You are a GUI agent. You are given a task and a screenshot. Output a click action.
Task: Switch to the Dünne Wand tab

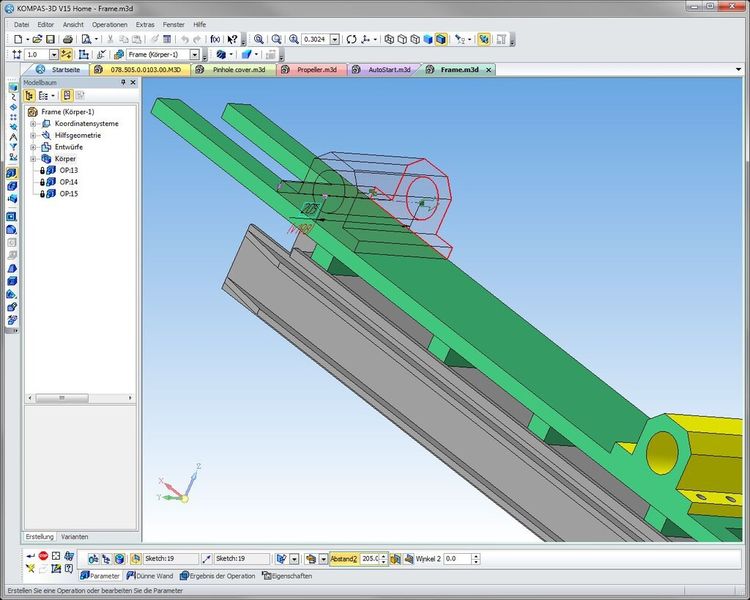click(x=152, y=576)
